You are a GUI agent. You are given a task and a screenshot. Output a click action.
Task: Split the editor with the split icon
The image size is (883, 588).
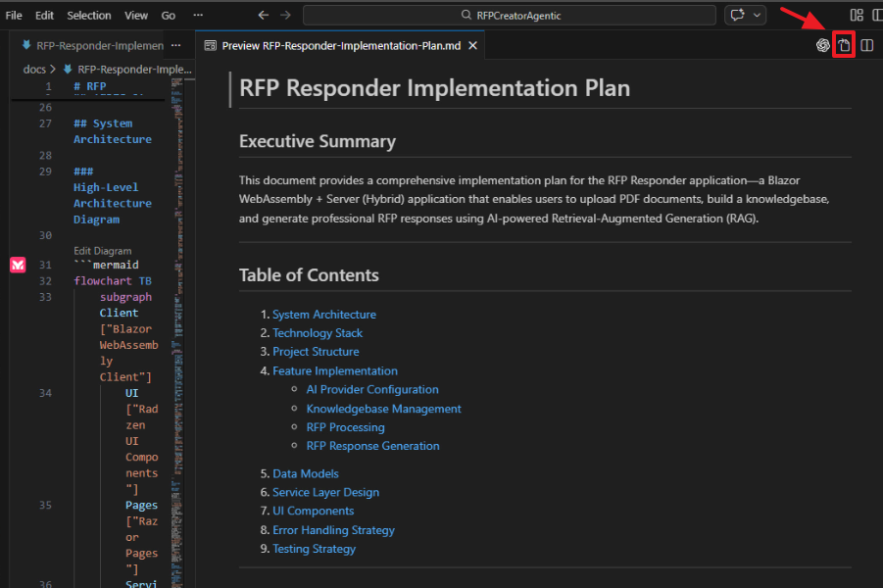click(866, 46)
